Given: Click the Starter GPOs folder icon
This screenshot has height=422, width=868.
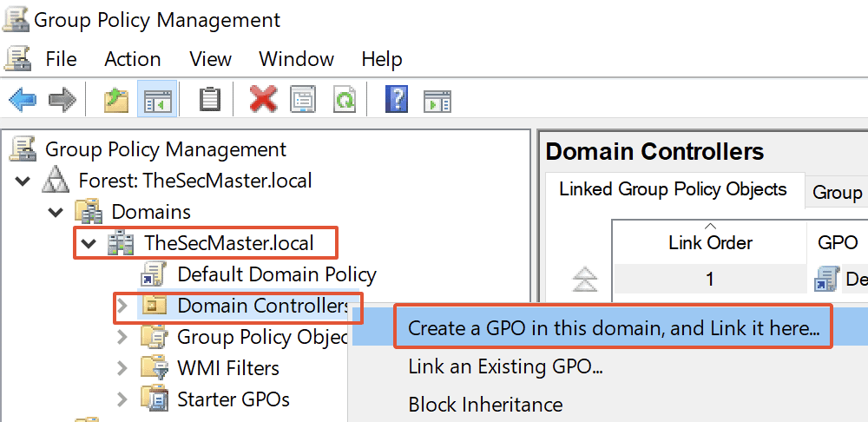Looking at the screenshot, I should click(154, 399).
